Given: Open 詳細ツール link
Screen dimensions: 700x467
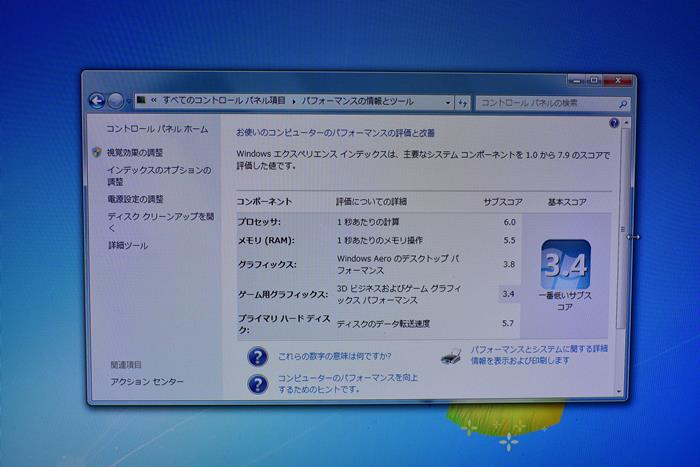Looking at the screenshot, I should coord(128,246).
